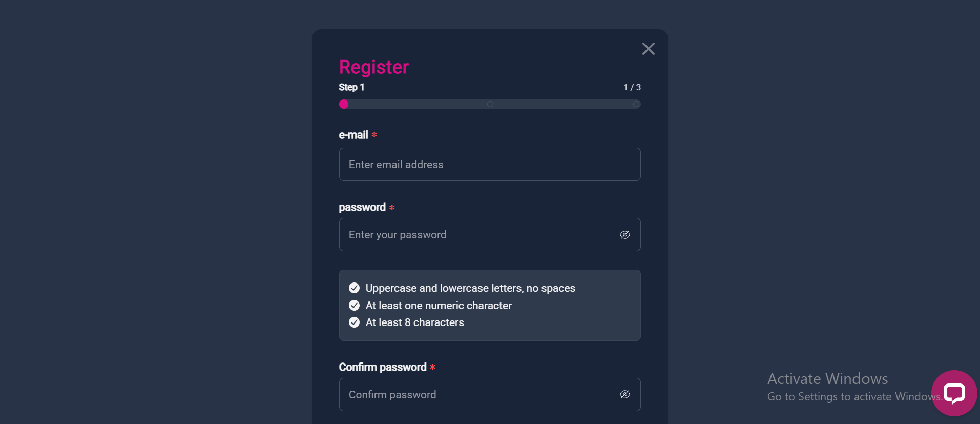Click the final step dot on progress bar
This screenshot has width=980, height=424.
[636, 104]
